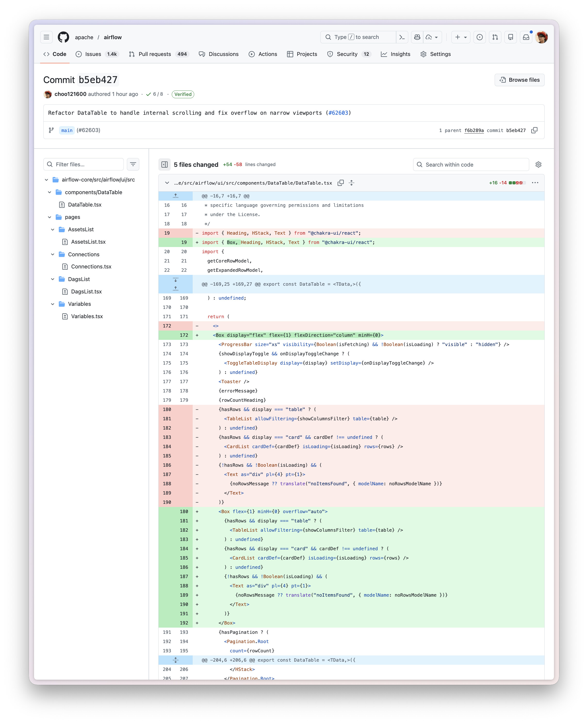
Task: Expand all lines of DataTable.tsx diff
Action: point(352,183)
